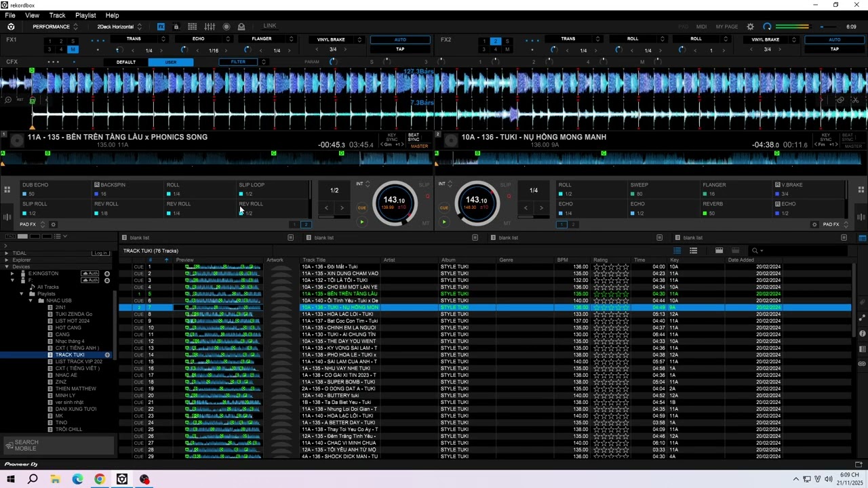Click the add icon next to TRACK TUKI playlist
The width and height of the screenshot is (868, 488).
tap(107, 355)
